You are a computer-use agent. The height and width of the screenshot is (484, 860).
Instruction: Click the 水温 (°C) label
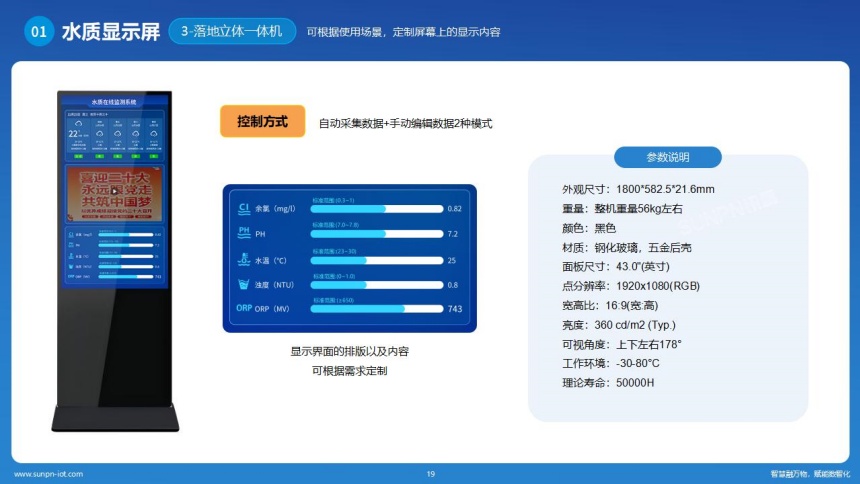[x=270, y=261]
